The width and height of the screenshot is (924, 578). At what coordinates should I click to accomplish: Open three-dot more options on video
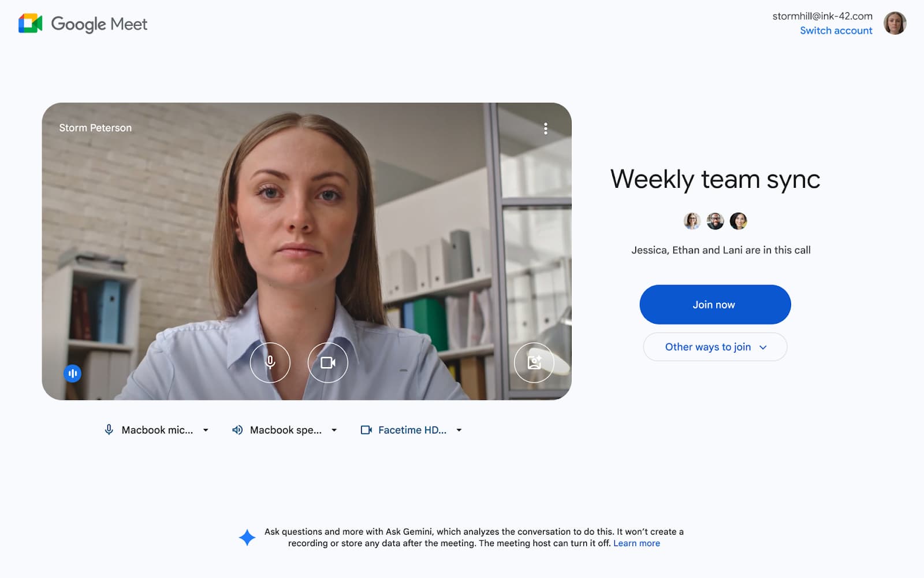[x=545, y=128]
